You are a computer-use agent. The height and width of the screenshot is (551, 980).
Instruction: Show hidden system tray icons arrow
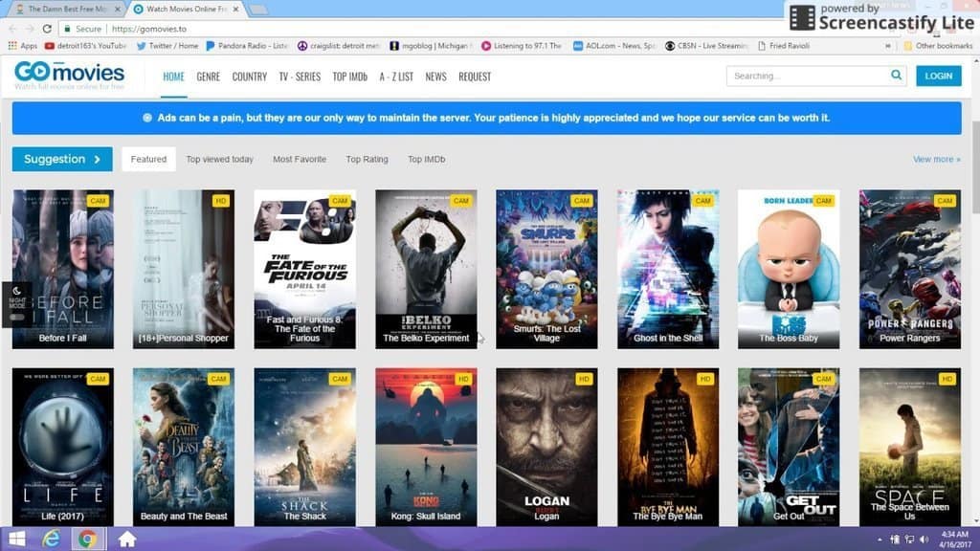[x=880, y=540]
